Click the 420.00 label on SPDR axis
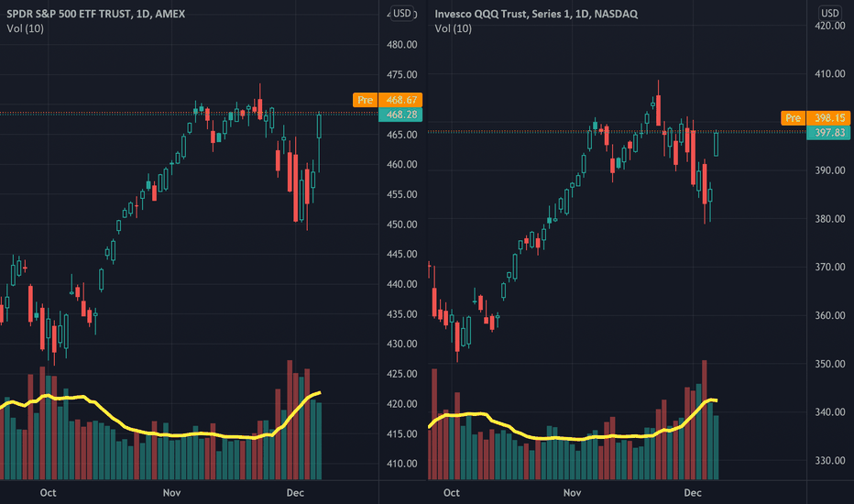 (x=402, y=404)
